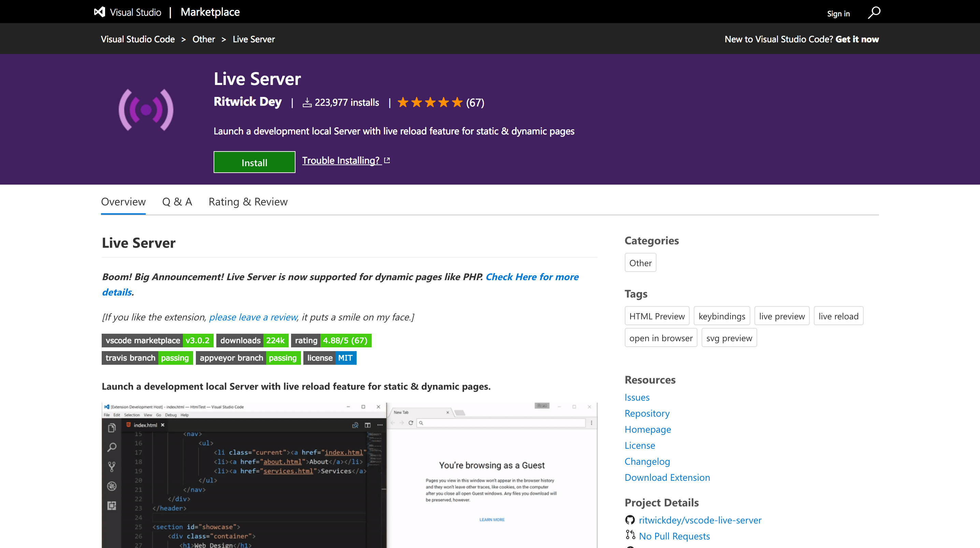Click the external link icon after Trouble Installing

pos(387,160)
